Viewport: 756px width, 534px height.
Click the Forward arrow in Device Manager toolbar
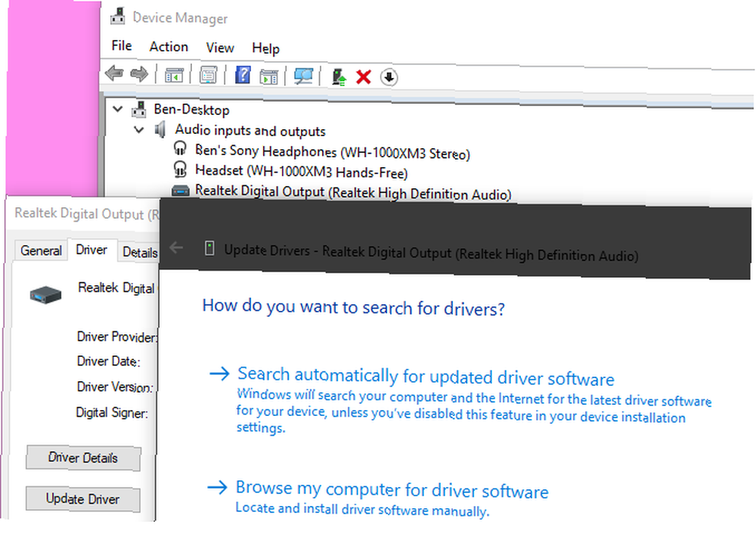click(x=139, y=74)
